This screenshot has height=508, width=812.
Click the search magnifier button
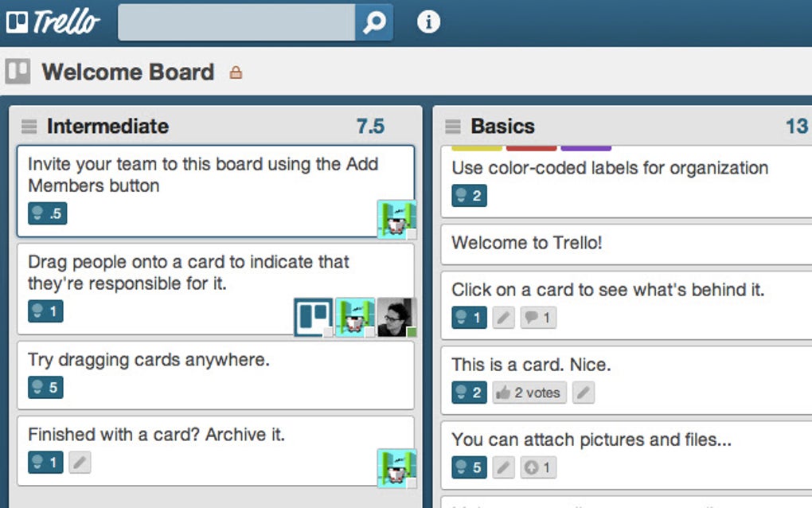(x=373, y=22)
